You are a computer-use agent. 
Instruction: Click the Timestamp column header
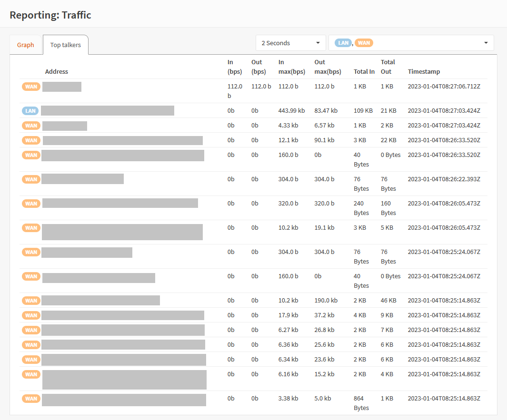[x=424, y=72]
